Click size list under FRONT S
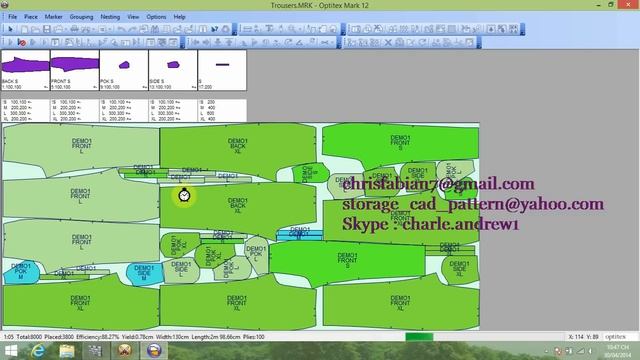Image resolution: width=640 pixels, height=360 pixels. [75, 110]
